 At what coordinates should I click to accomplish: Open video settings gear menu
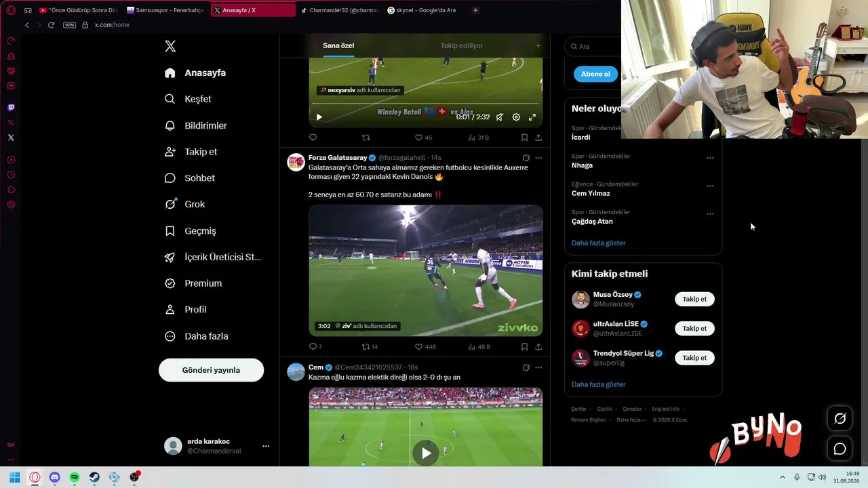516,117
